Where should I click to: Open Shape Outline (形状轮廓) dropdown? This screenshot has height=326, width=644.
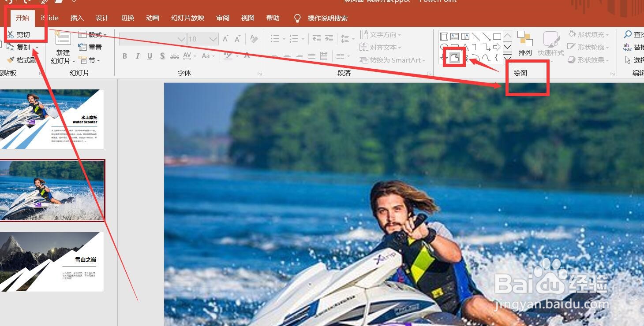pyautogui.click(x=588, y=47)
